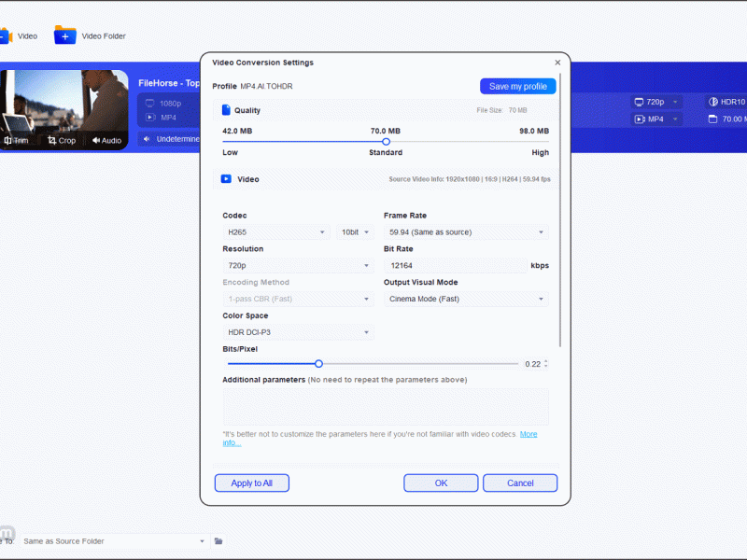The width and height of the screenshot is (747, 560).
Task: Click the dialog vertical scrollbar
Action: point(560,210)
